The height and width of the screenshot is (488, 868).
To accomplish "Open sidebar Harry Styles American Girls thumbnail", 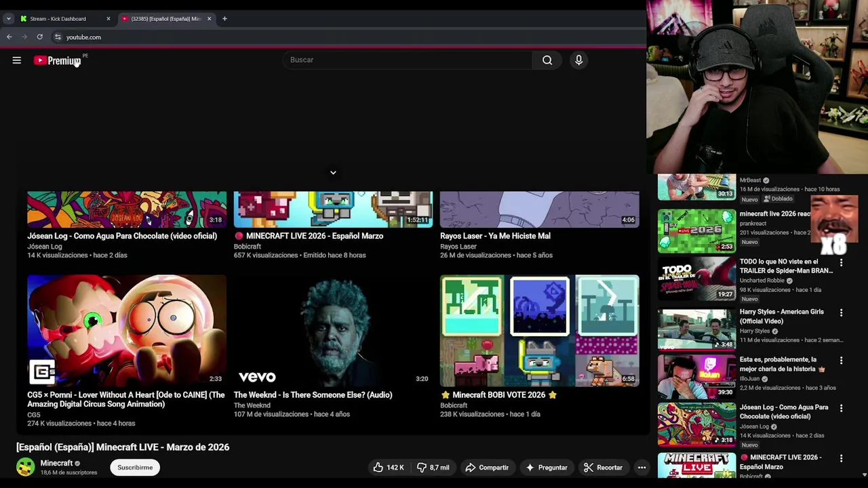I will click(696, 329).
